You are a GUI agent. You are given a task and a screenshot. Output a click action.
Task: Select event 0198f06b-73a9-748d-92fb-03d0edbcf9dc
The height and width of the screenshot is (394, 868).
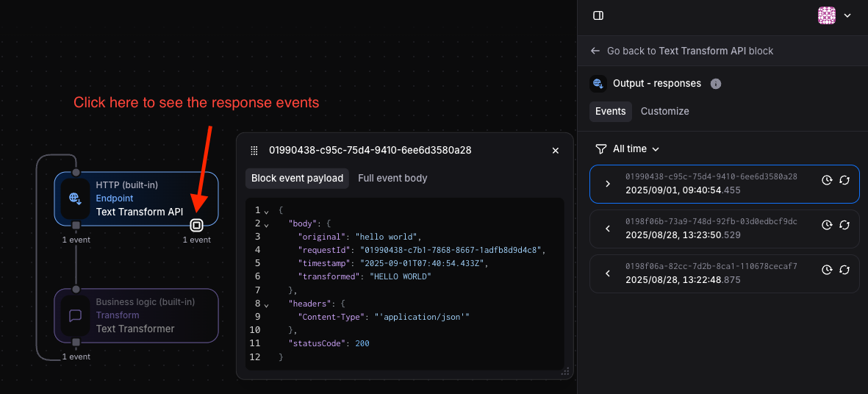[x=724, y=229]
